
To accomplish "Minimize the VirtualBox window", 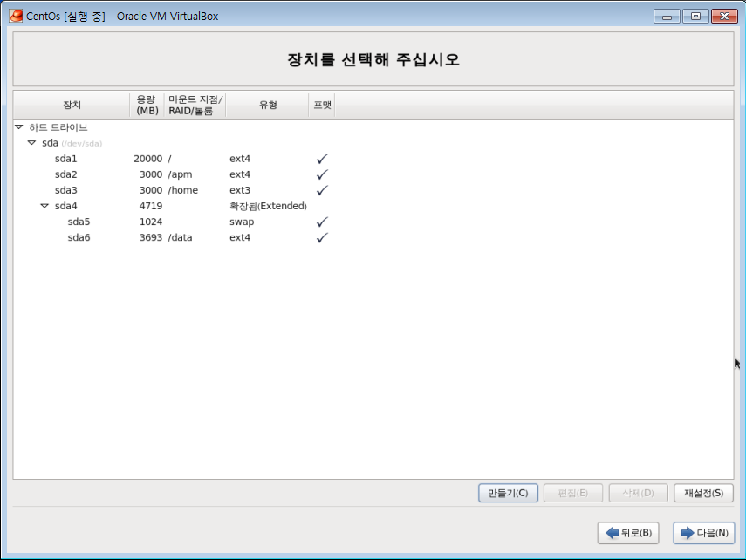I will (667, 17).
